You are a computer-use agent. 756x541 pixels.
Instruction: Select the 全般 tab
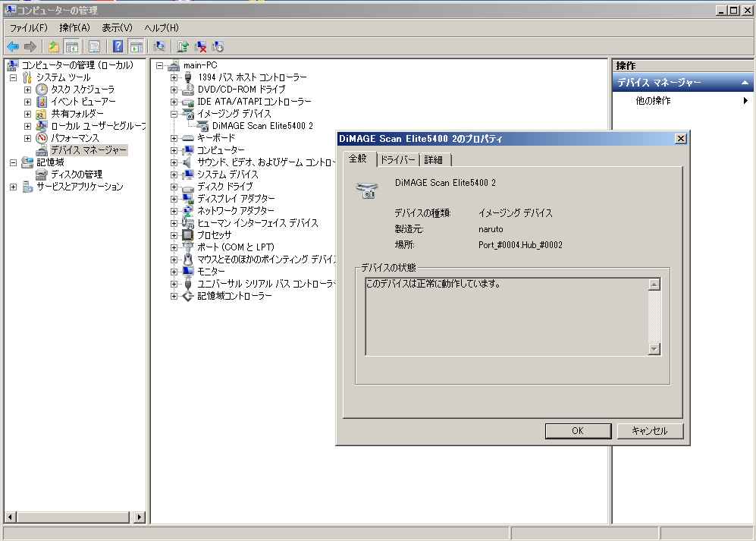358,159
